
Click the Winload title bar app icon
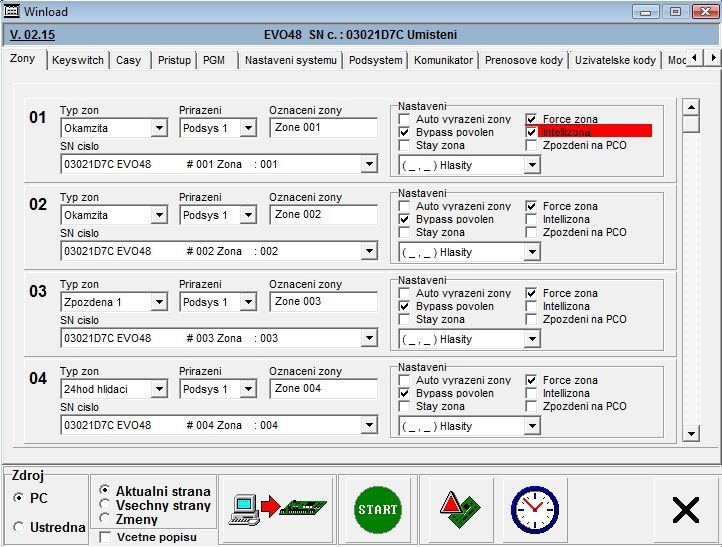click(x=12, y=11)
